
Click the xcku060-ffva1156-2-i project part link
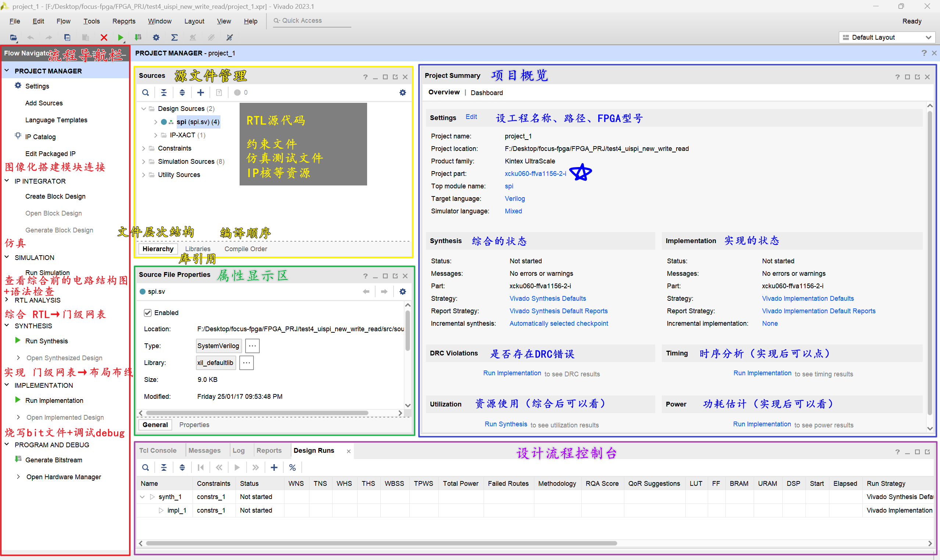pos(535,174)
